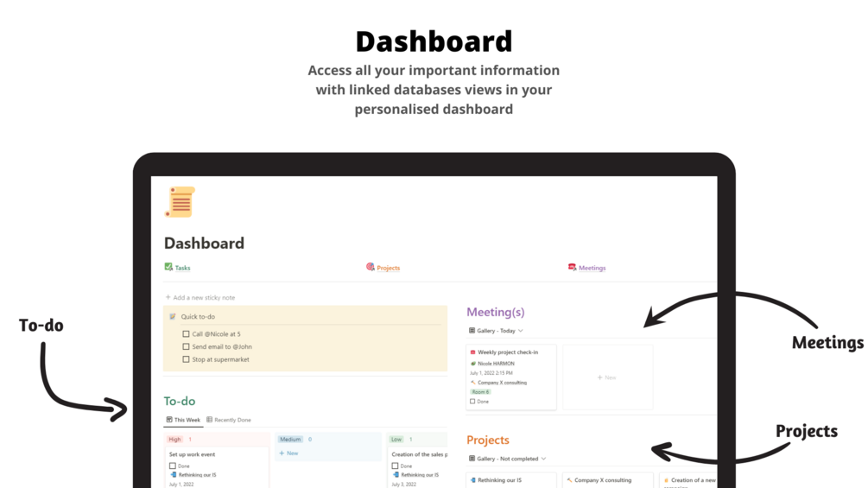Switch to the Recently Done tab

229,420
